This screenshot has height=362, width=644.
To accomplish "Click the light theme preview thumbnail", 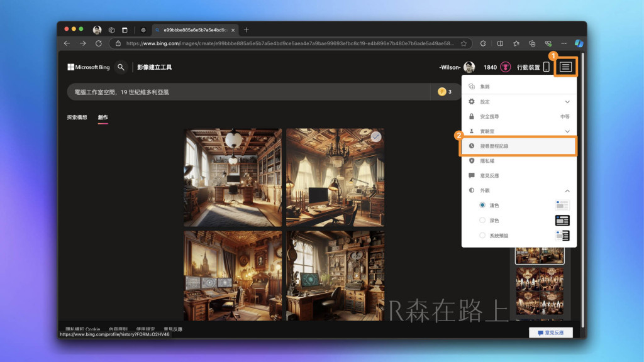I will pos(562,205).
